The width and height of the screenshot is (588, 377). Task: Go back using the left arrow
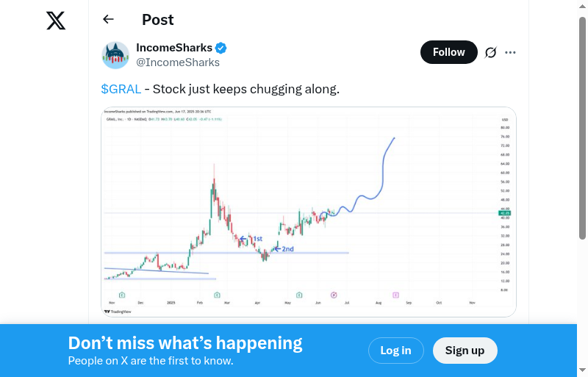[x=109, y=20]
